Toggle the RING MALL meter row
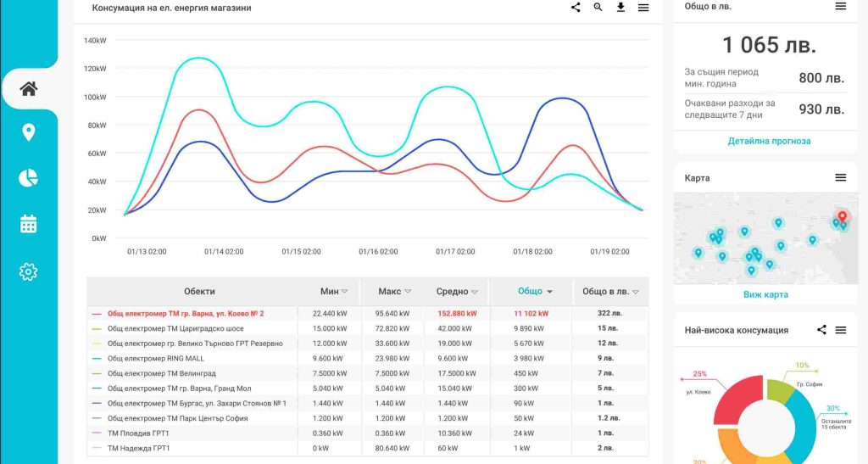Viewport: 868px width, 464px height. point(156,358)
